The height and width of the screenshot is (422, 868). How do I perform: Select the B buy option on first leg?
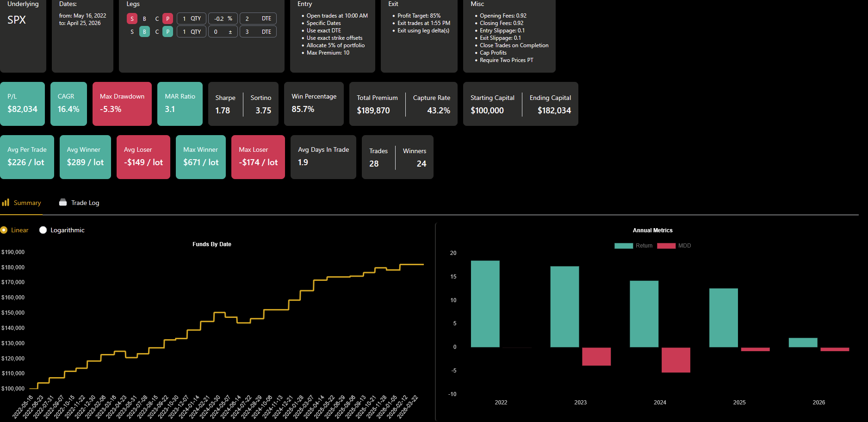point(144,19)
